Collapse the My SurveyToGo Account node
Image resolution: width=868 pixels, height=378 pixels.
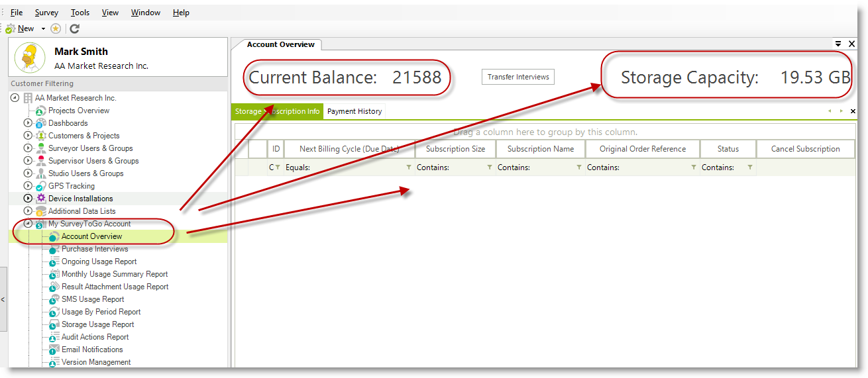[28, 224]
